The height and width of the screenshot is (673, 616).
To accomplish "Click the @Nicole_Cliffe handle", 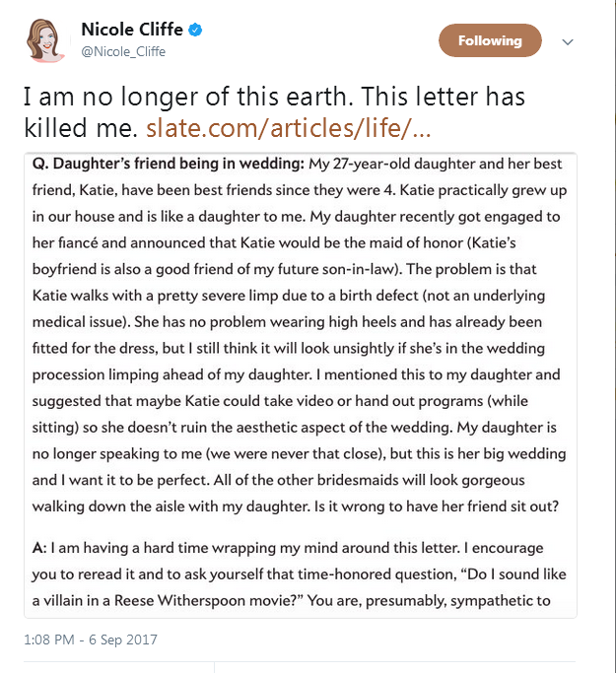I will pyautogui.click(x=123, y=51).
